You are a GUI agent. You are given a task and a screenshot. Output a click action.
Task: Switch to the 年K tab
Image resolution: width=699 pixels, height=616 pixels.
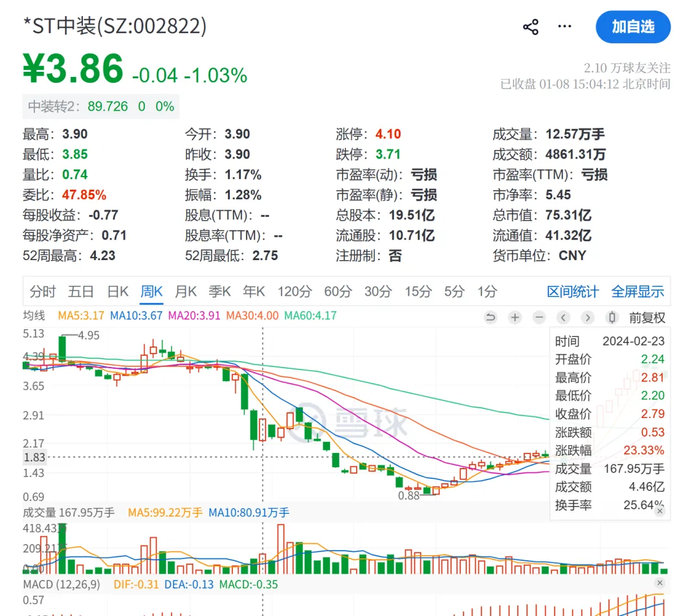(254, 292)
